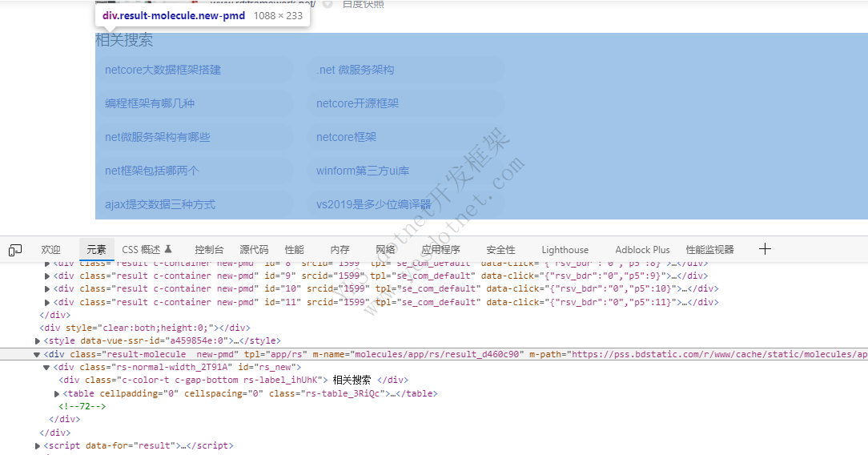This screenshot has width=868, height=455.
Task: Click the 相关搜索 heading on the page
Action: coord(124,40)
